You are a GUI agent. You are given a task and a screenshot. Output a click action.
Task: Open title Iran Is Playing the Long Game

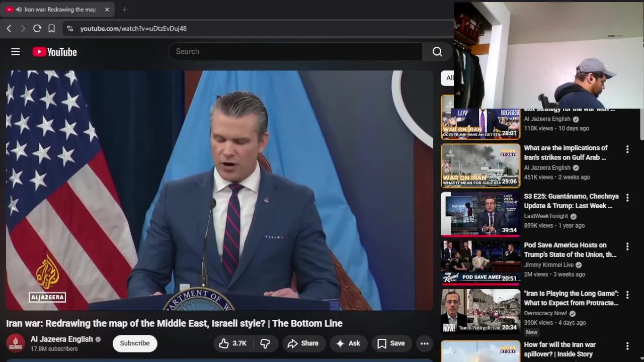tap(571, 298)
